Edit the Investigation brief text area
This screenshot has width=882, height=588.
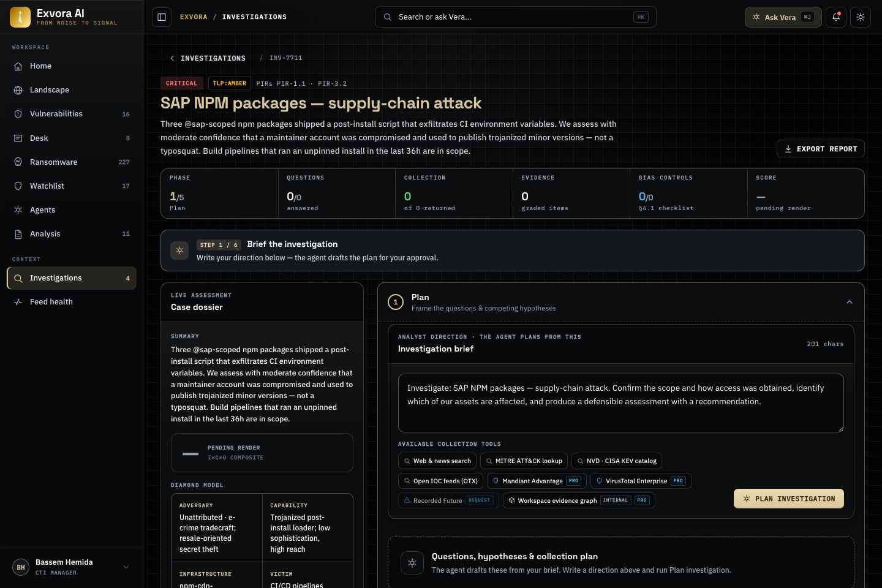pos(621,403)
